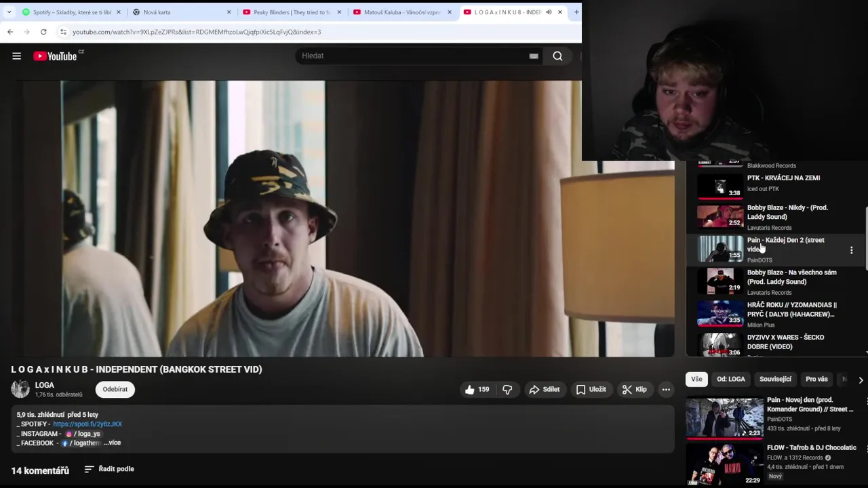Create a clip with Klip button
The image size is (868, 488).
click(x=635, y=389)
